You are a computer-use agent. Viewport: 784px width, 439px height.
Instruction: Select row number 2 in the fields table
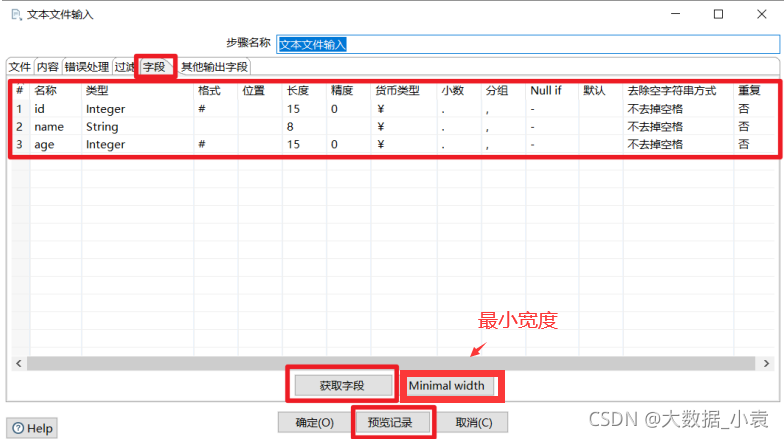(20, 126)
